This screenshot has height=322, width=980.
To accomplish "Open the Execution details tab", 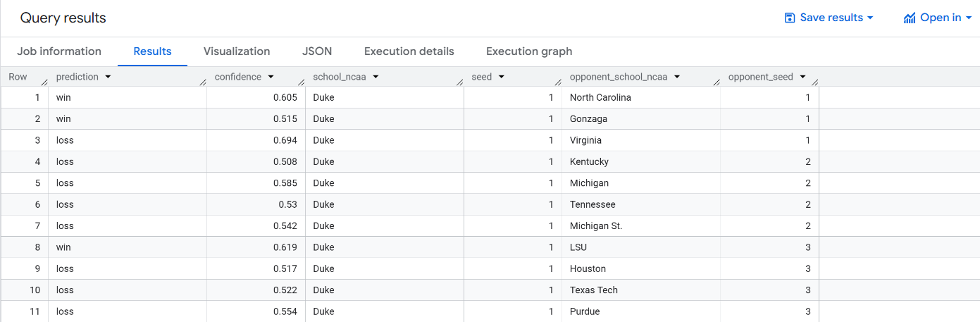I will coord(409,51).
